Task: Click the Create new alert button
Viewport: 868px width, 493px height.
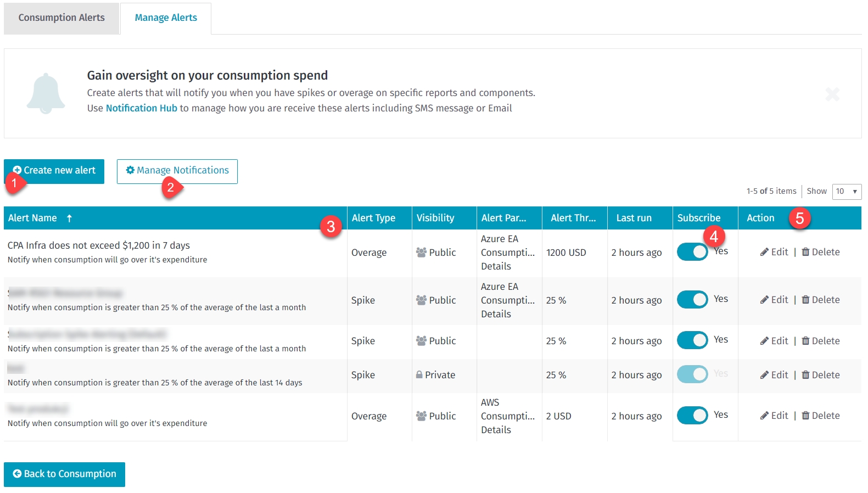Action: pyautogui.click(x=54, y=171)
